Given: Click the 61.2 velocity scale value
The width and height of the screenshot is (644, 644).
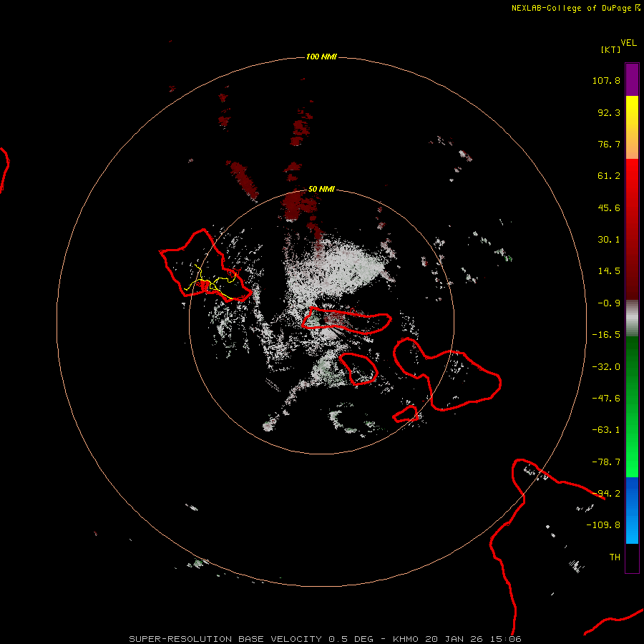Looking at the screenshot, I should (609, 176).
